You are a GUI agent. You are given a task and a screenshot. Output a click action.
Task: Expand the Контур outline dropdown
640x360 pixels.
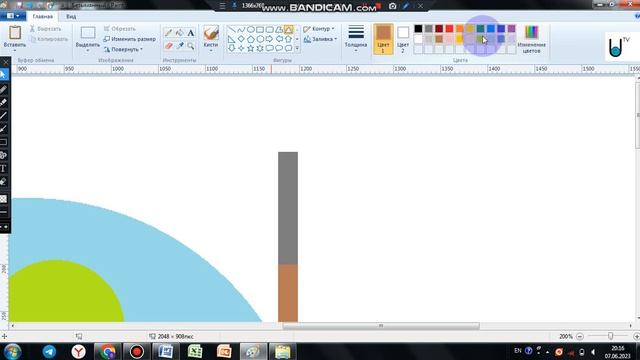pyautogui.click(x=333, y=29)
